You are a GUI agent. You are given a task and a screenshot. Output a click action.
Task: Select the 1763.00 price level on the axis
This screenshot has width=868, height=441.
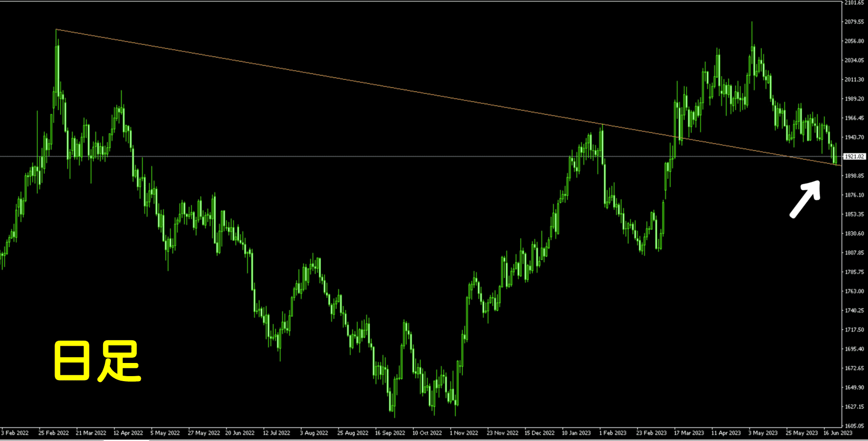point(854,291)
